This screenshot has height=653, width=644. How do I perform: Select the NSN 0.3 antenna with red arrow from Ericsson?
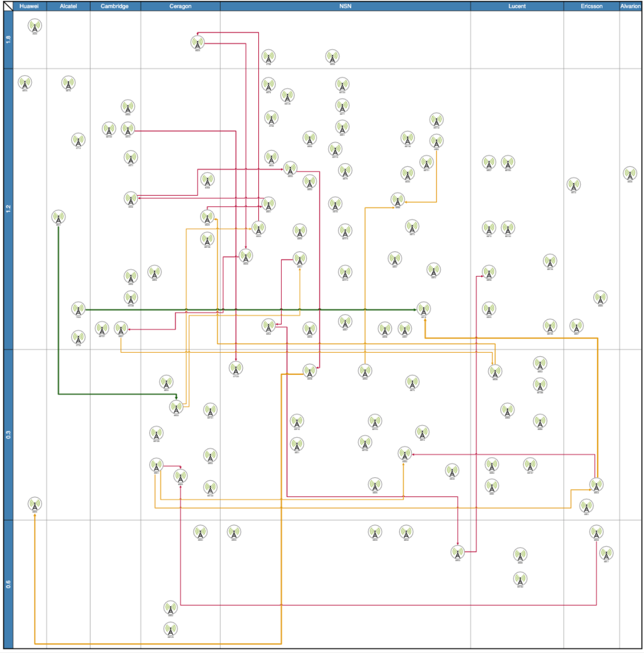[x=404, y=454]
